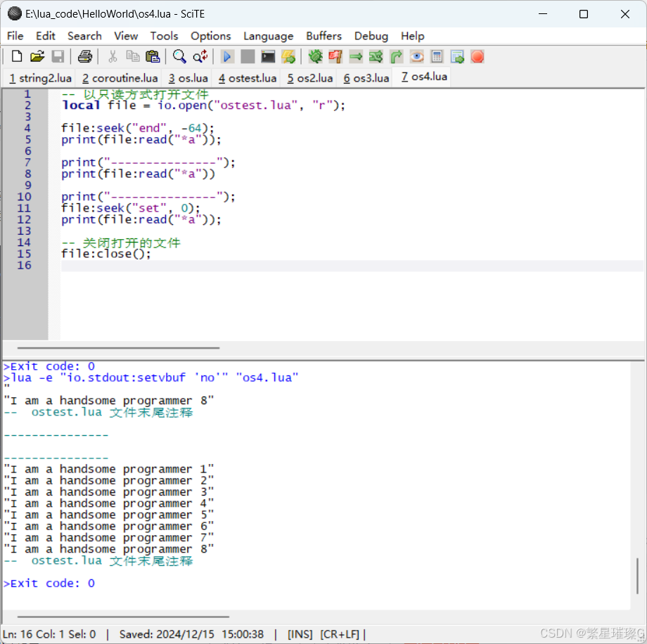Viewport: 647px width, 644px height.
Task: Copy selection with the copy icon
Action: tap(132, 56)
